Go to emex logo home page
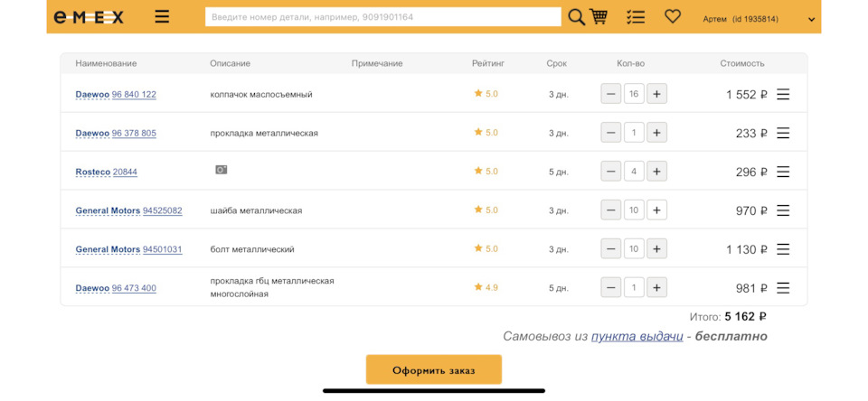This screenshot has width=868, height=401. [88, 18]
